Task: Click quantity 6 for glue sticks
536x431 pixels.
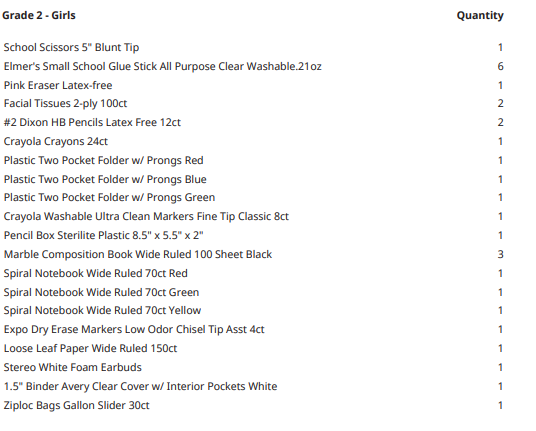Action: point(500,66)
